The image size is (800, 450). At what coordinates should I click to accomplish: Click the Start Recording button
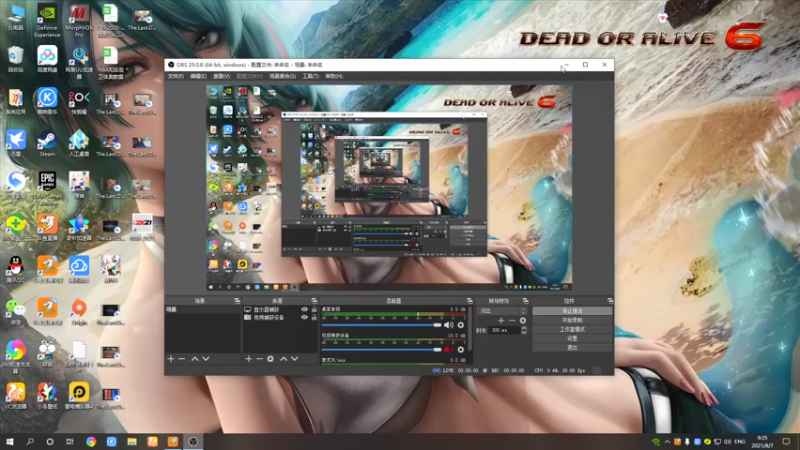(572, 320)
